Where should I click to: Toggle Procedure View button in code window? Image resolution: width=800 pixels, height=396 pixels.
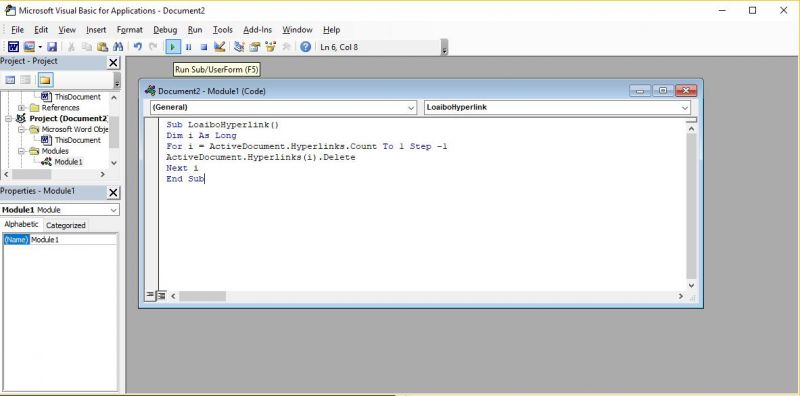coord(150,295)
